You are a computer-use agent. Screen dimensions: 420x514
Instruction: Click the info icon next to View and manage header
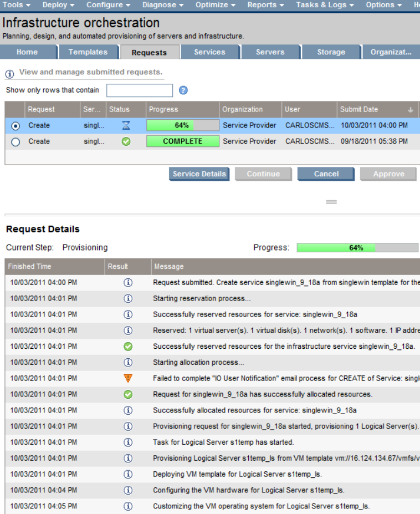coord(10,73)
